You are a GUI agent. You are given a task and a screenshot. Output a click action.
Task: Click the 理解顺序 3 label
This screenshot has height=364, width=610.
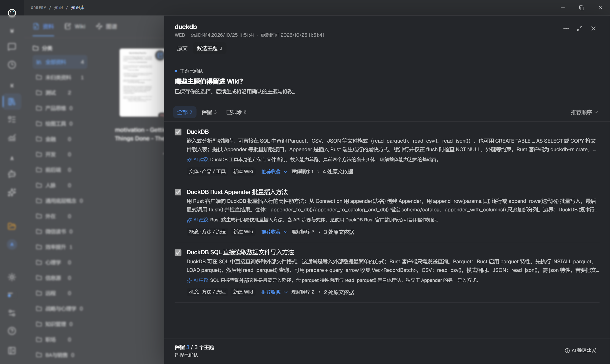coord(302,232)
